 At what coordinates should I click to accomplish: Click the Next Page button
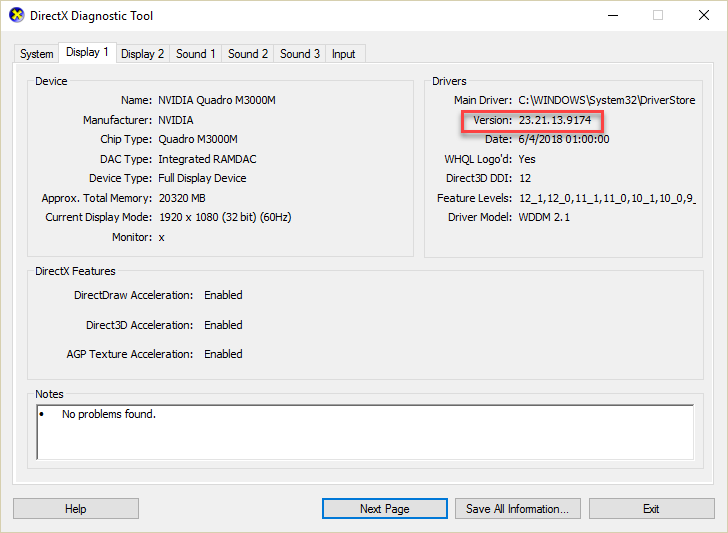(x=385, y=509)
